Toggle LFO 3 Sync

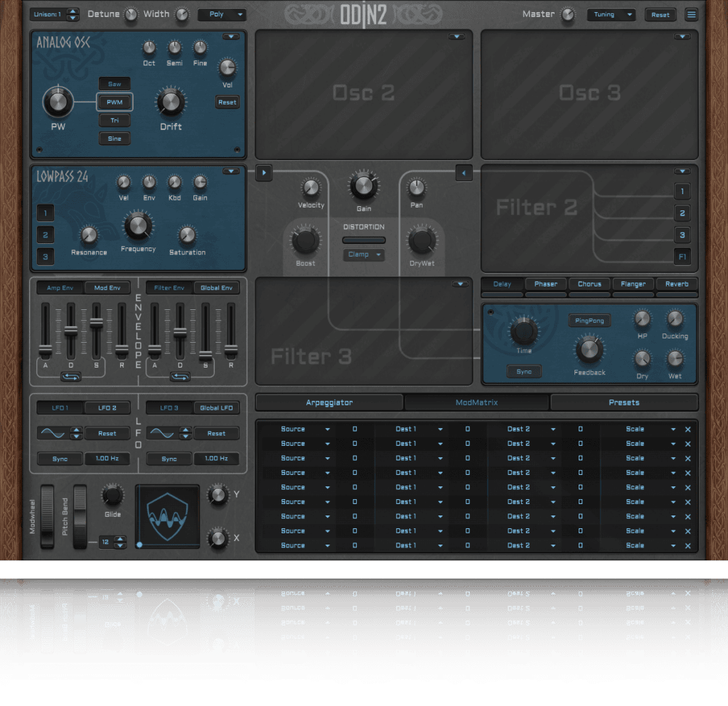coord(169,459)
